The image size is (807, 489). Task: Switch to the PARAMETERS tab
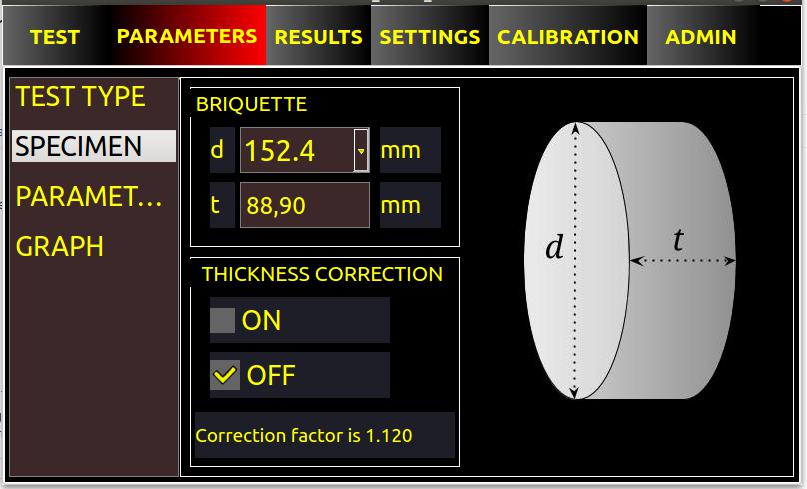[186, 36]
